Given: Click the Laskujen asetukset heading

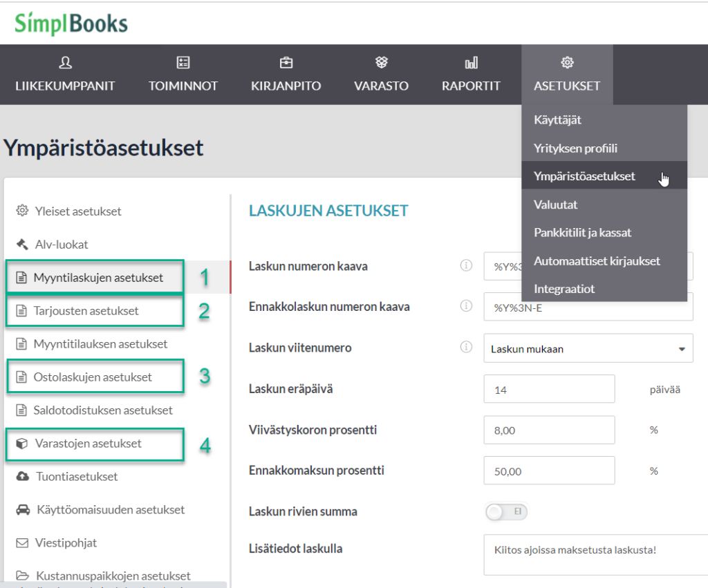Looking at the screenshot, I should pyautogui.click(x=328, y=211).
